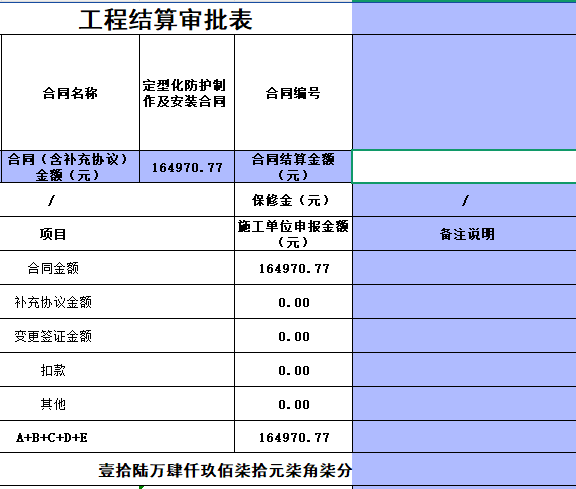Viewport: 576px width, 489px height.
Task: Select the 合同编号 label cell
Action: [293, 93]
